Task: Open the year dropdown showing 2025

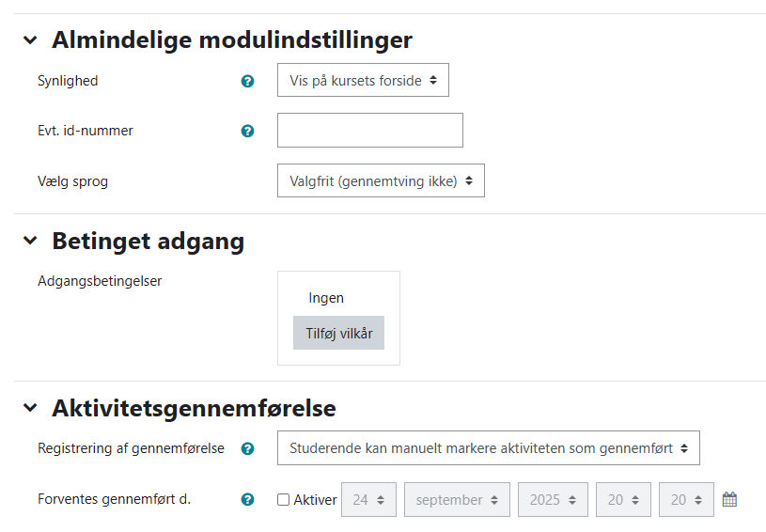Action: (x=553, y=500)
